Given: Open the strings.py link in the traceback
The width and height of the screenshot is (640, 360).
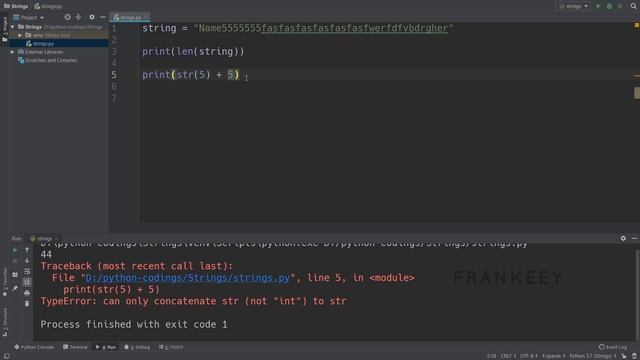Looking at the screenshot, I should tap(187, 278).
